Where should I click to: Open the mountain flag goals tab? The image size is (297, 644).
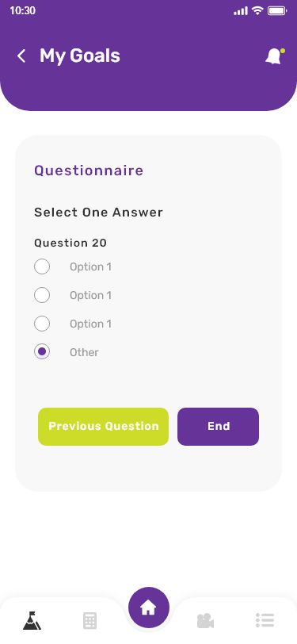pyautogui.click(x=32, y=620)
